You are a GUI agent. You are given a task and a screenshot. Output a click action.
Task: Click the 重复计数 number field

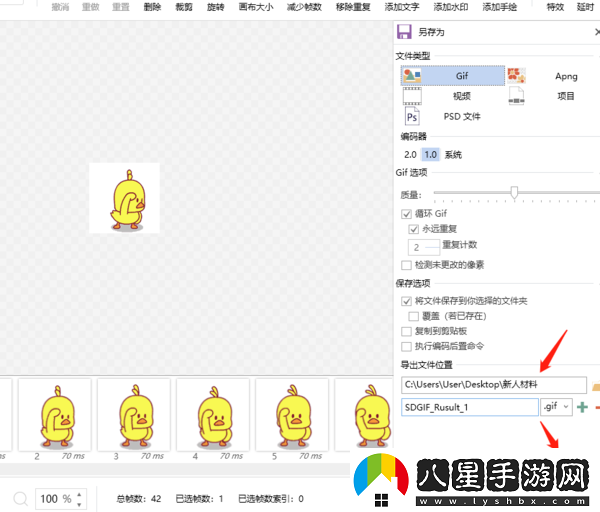pos(424,248)
